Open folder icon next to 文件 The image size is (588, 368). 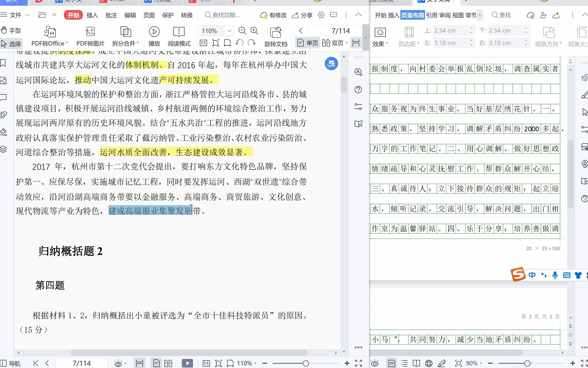click(42, 15)
